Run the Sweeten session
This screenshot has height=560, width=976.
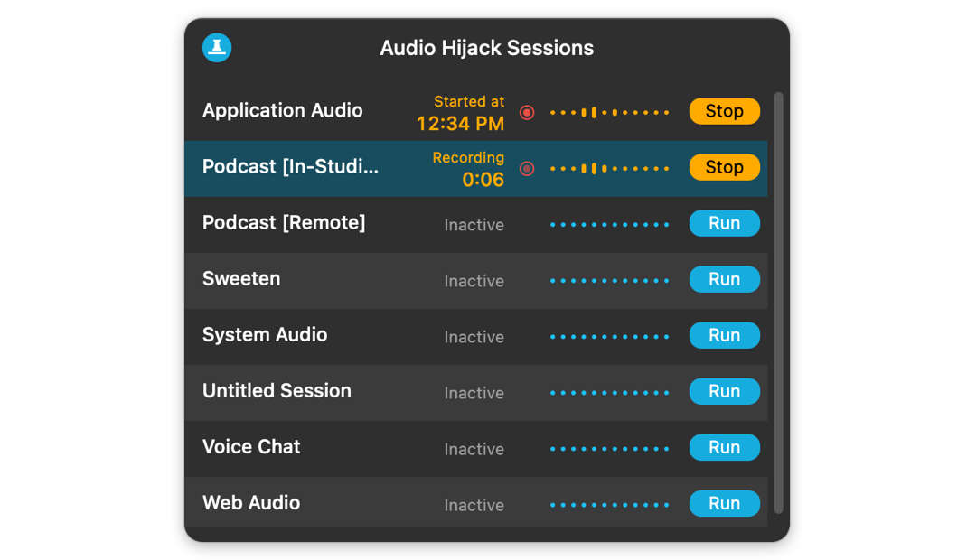[724, 279]
